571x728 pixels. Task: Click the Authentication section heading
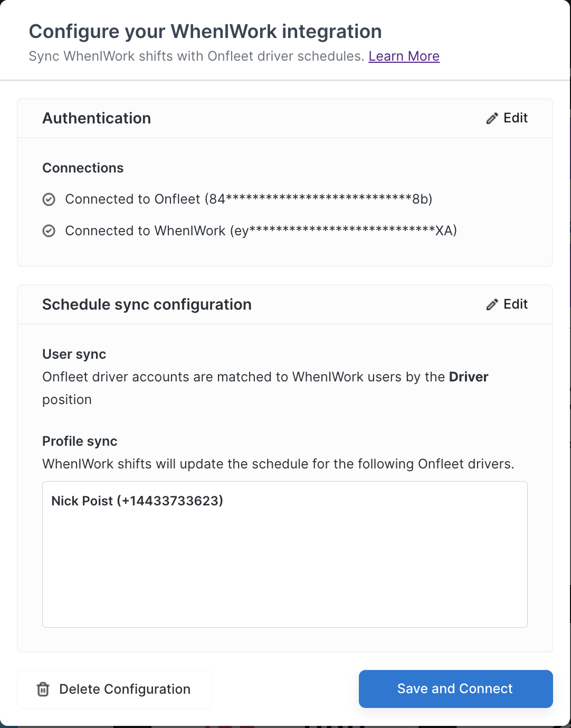(97, 118)
